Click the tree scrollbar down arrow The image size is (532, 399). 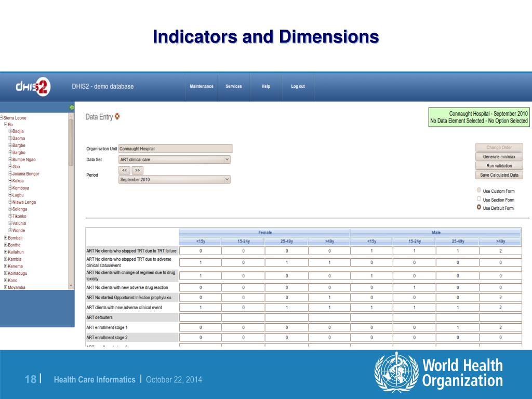[x=71, y=286]
